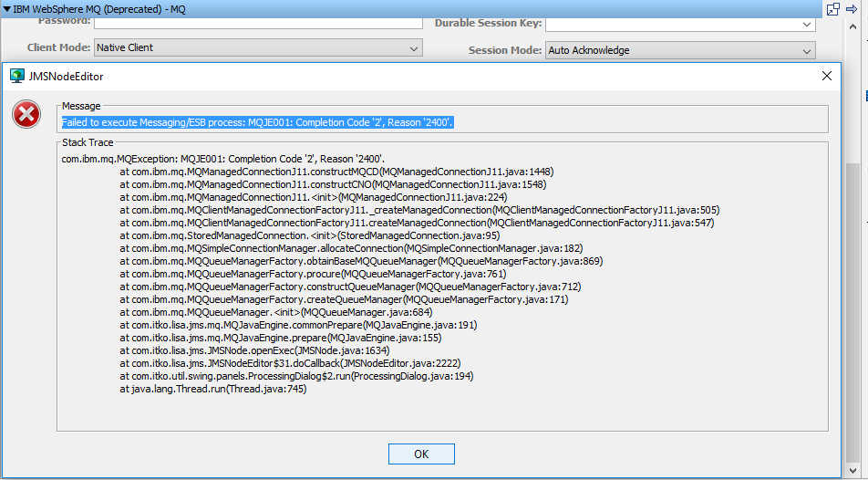Click the 'java.lang.Thread.run' stack trace line

pos(213,389)
